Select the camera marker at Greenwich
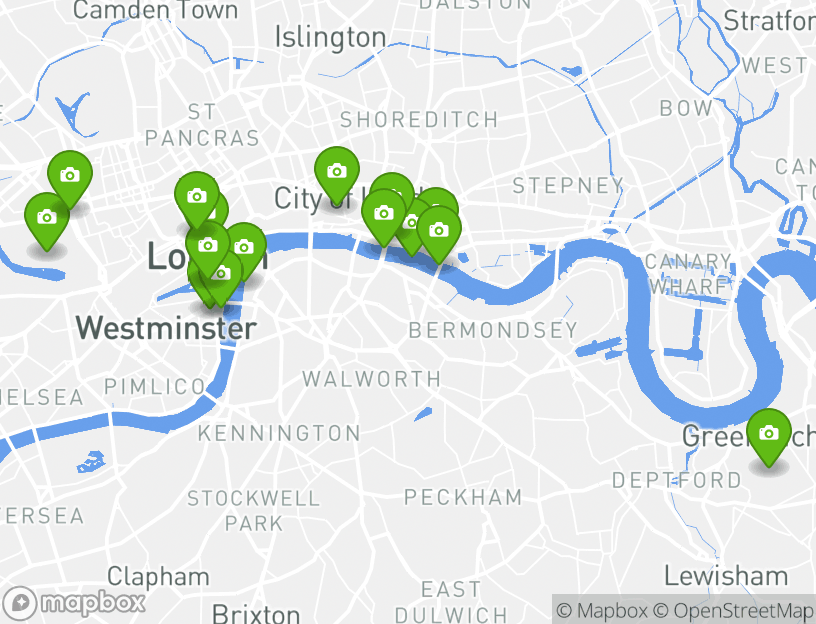 click(769, 435)
